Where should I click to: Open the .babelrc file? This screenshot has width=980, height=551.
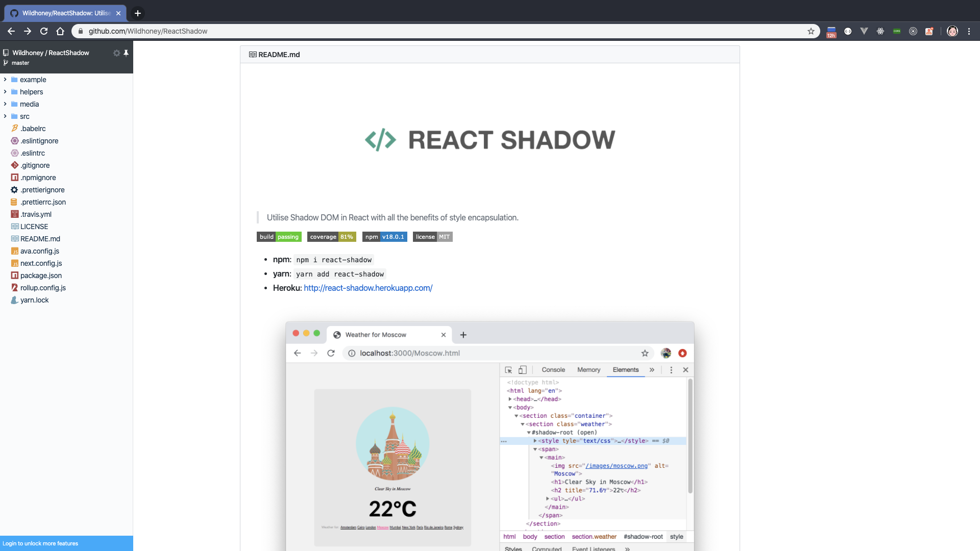(33, 129)
